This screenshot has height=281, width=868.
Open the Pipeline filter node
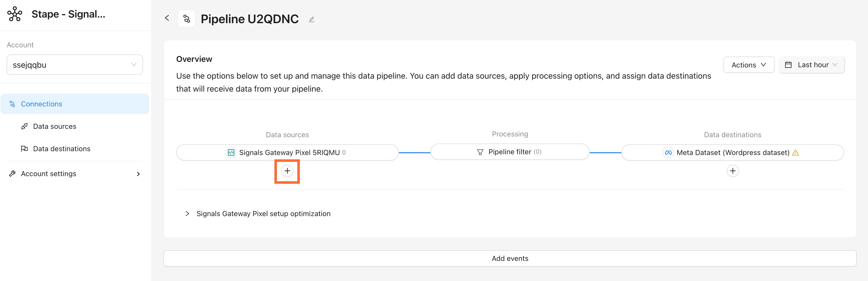[x=510, y=152]
